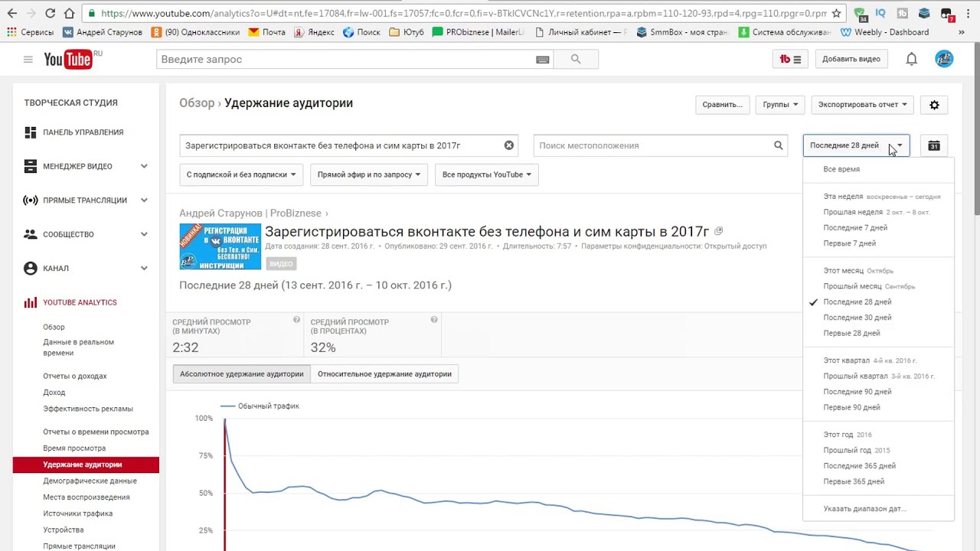The height and width of the screenshot is (551, 980).
Task: Open Экспортировать отчет dropdown
Action: [x=862, y=105]
